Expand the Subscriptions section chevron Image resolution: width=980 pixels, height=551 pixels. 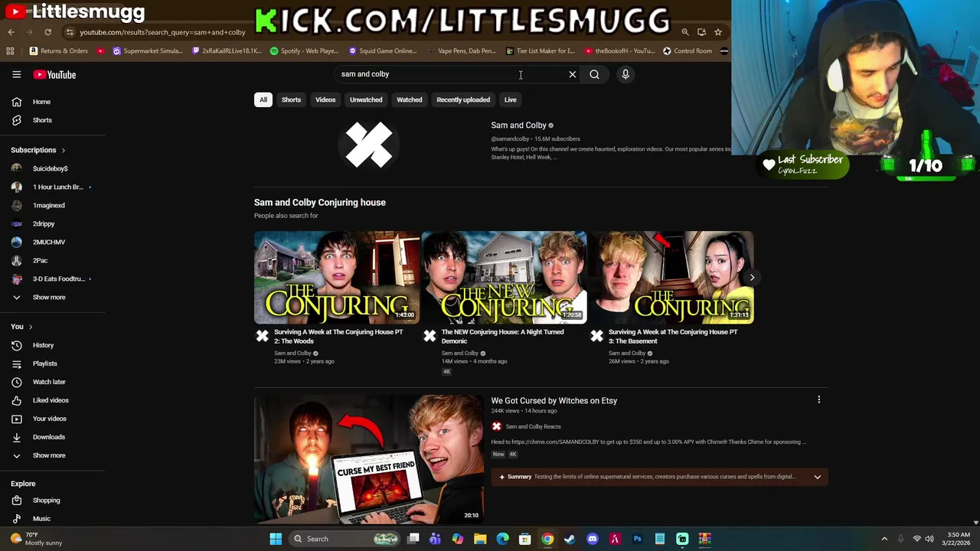tap(63, 150)
